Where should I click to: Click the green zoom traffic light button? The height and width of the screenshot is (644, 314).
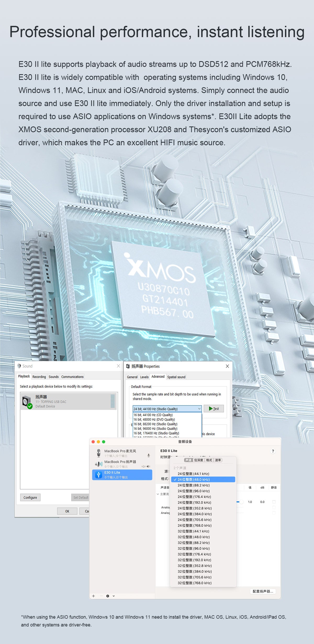click(104, 442)
